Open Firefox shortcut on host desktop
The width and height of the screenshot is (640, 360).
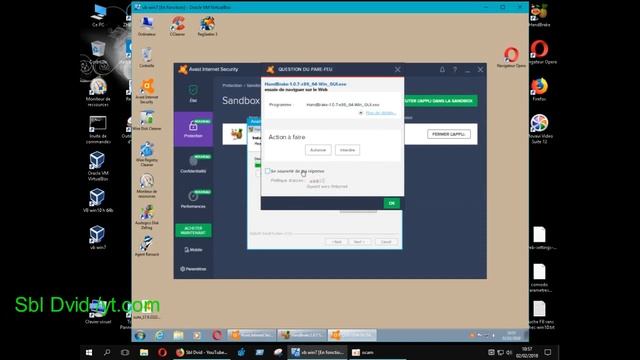coord(539,89)
